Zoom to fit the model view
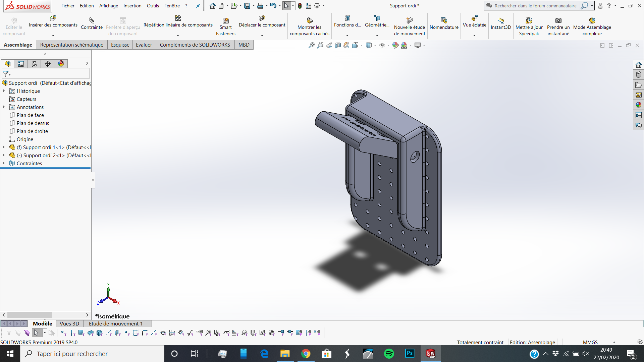644x362 pixels. pos(312,45)
